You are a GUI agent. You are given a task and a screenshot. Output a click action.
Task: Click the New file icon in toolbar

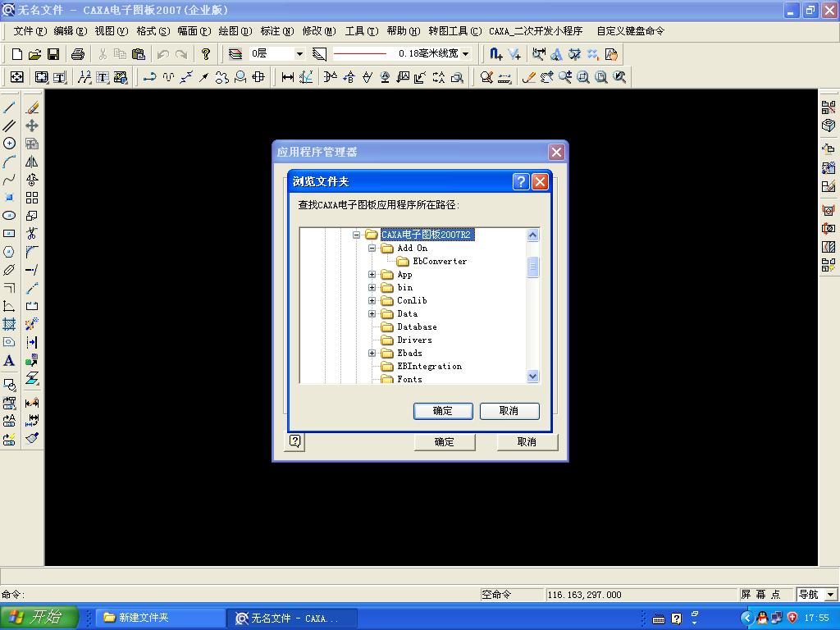[16, 53]
